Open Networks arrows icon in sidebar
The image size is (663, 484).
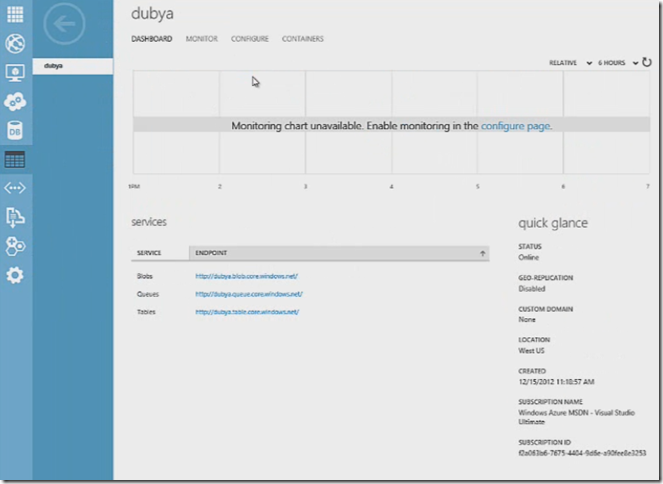(15, 188)
